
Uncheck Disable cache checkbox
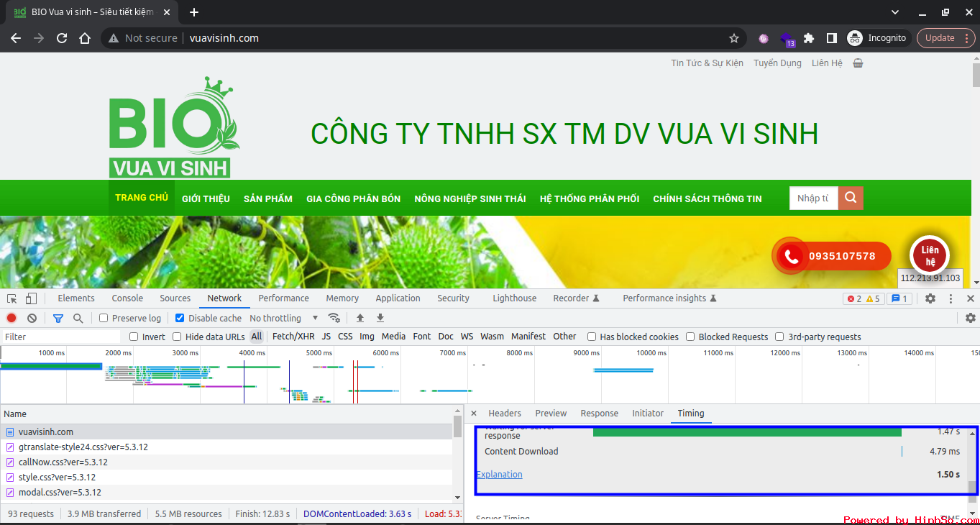point(180,318)
